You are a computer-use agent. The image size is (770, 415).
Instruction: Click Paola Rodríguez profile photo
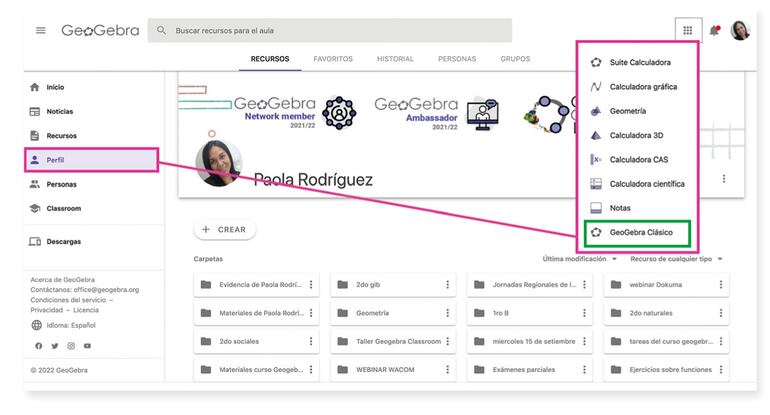[219, 163]
